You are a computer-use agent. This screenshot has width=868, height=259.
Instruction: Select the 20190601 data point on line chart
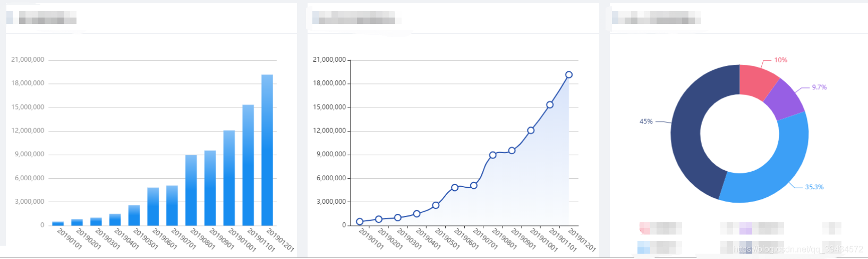tap(455, 188)
